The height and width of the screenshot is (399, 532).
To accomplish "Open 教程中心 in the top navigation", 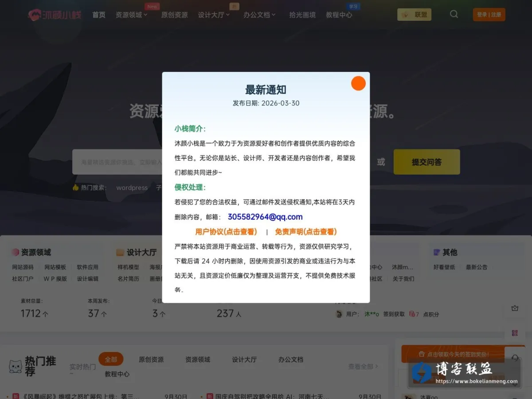I will point(339,15).
